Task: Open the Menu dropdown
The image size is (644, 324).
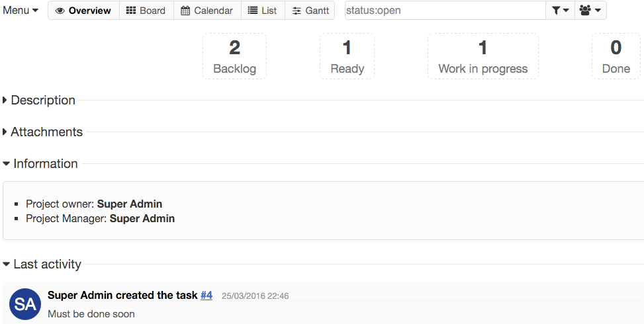Action: click(x=21, y=11)
